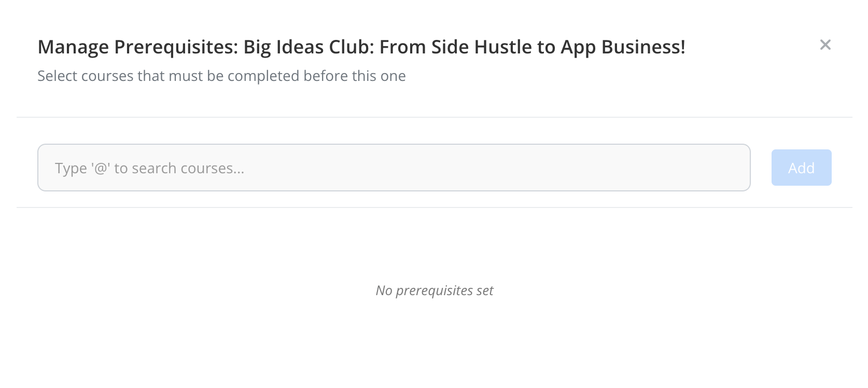Click the light blue Add button
Screen dimensions: 868x388
(x=801, y=168)
